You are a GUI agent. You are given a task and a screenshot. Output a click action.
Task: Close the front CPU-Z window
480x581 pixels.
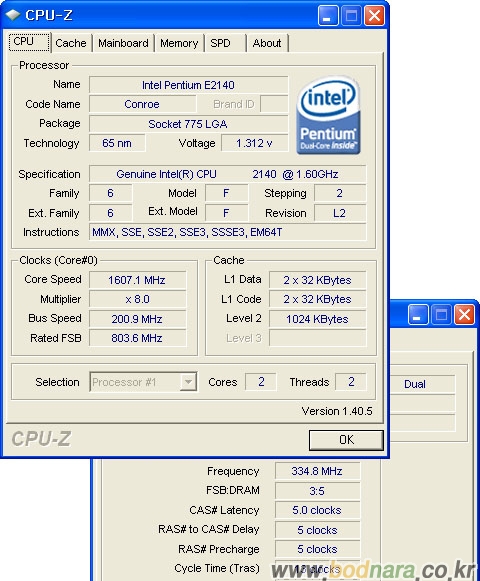click(374, 16)
